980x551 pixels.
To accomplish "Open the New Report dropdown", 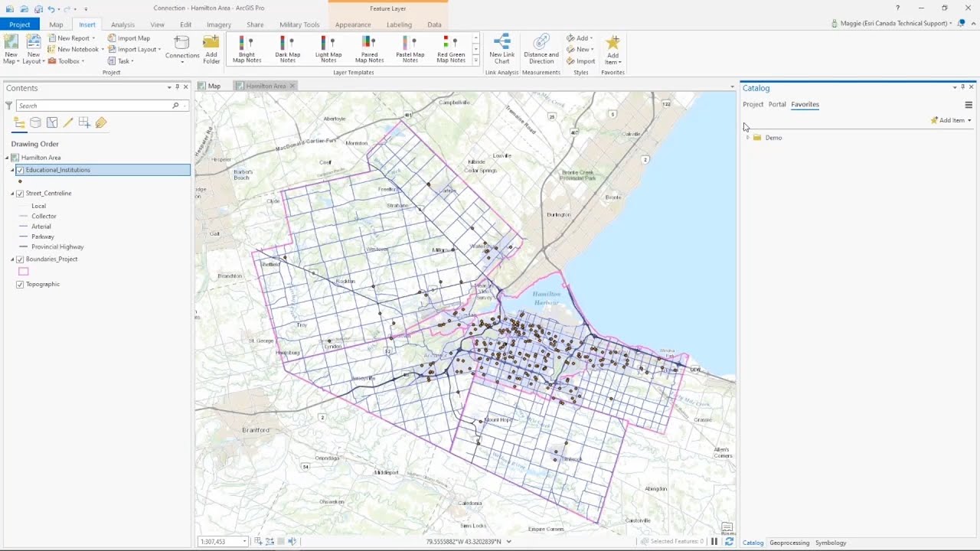I will (94, 38).
